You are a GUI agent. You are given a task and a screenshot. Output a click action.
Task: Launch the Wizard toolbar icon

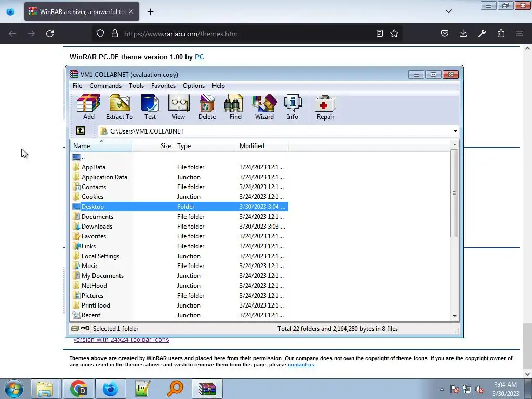pos(264,107)
